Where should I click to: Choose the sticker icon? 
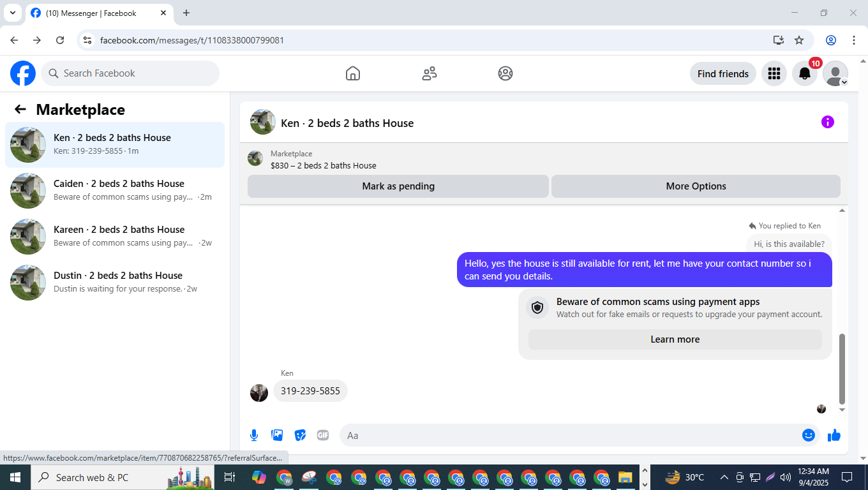pos(300,435)
